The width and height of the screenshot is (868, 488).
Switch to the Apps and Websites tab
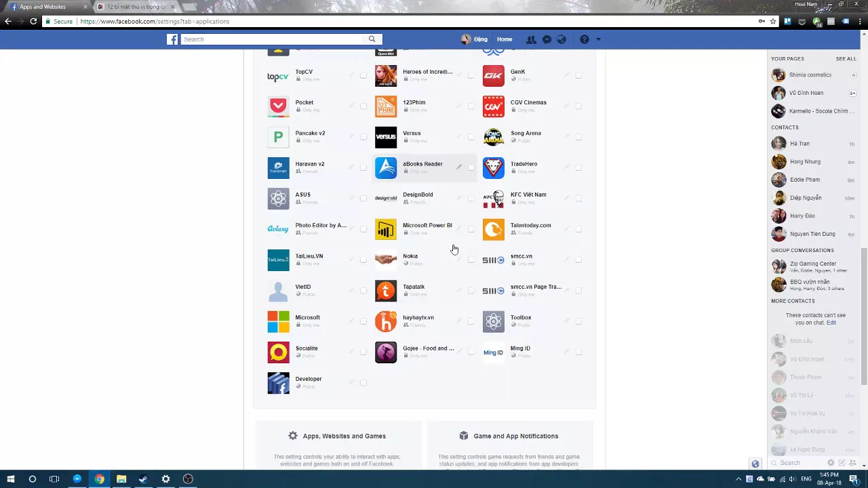pyautogui.click(x=47, y=7)
